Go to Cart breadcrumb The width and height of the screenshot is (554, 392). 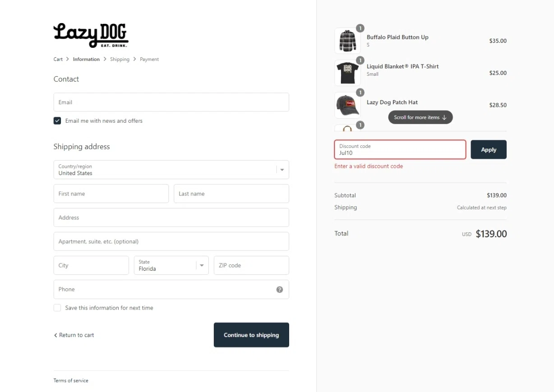tap(58, 59)
